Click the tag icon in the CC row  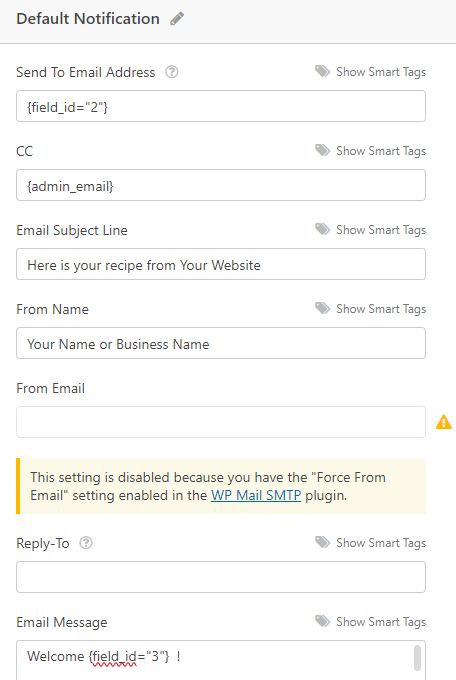[x=322, y=150]
